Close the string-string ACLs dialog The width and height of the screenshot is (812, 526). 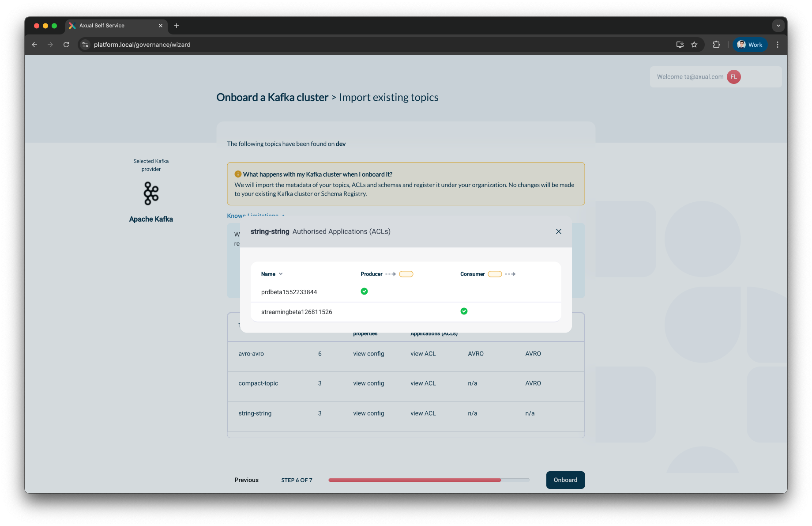click(558, 231)
